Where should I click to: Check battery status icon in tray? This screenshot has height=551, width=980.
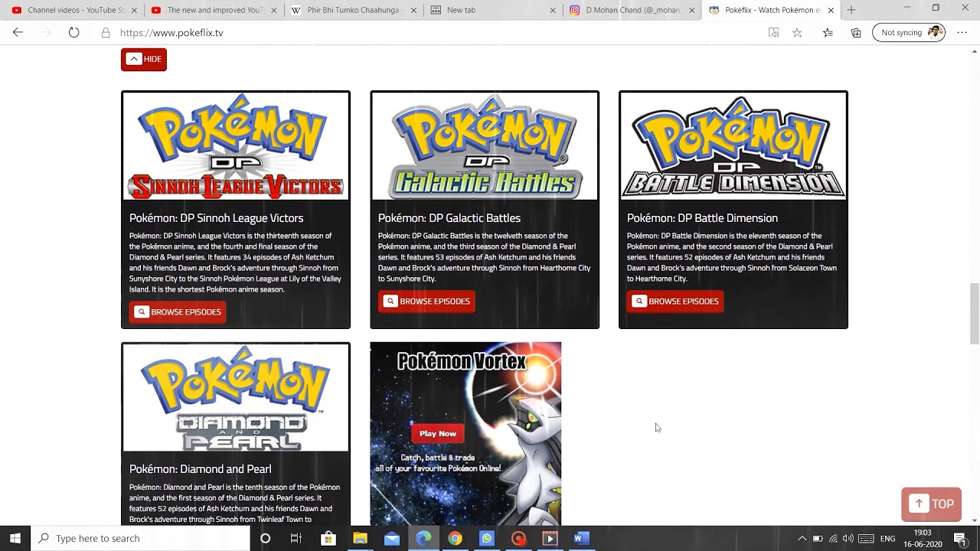818,538
